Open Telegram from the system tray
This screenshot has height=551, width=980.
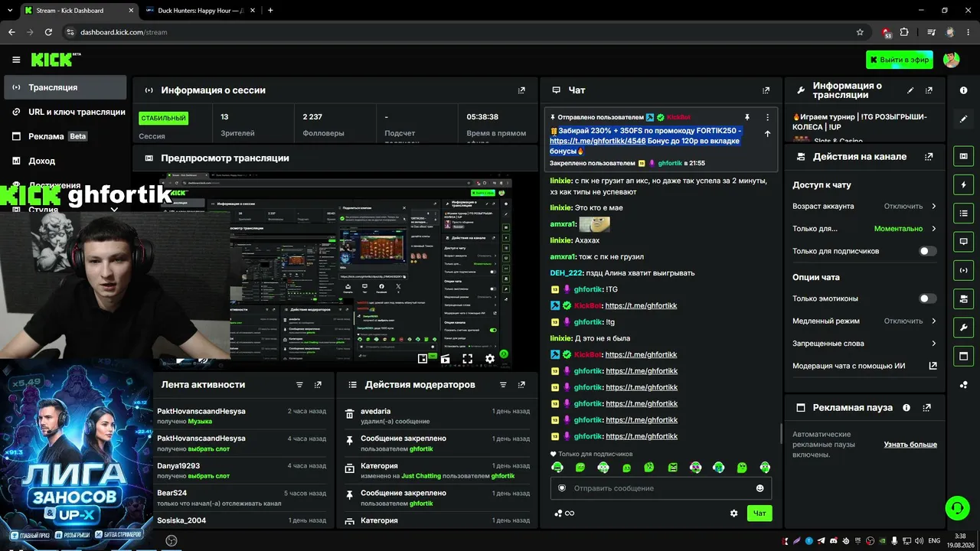point(822,540)
